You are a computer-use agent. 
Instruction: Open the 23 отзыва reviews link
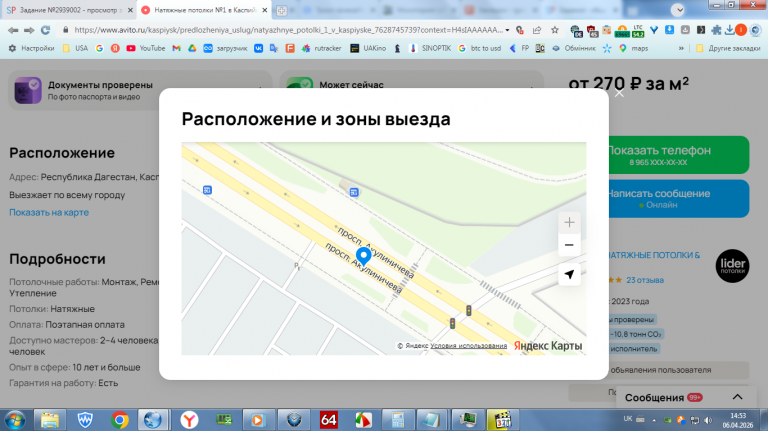(x=645, y=280)
